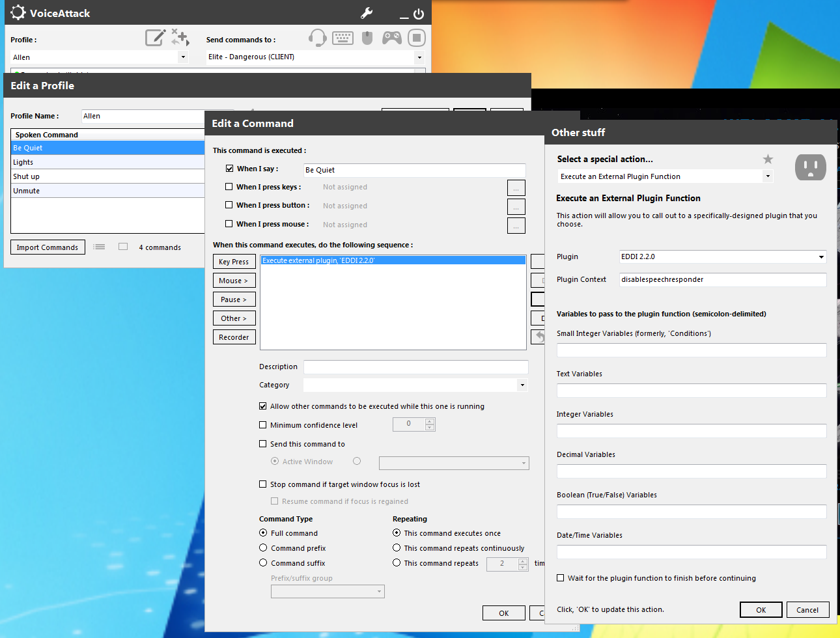Open the Pause > actions menu button

pos(234,299)
